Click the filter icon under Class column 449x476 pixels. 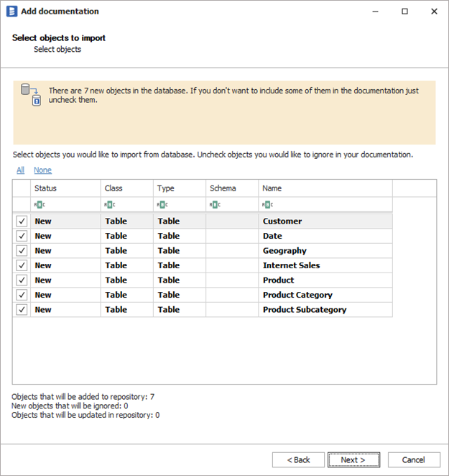point(110,205)
